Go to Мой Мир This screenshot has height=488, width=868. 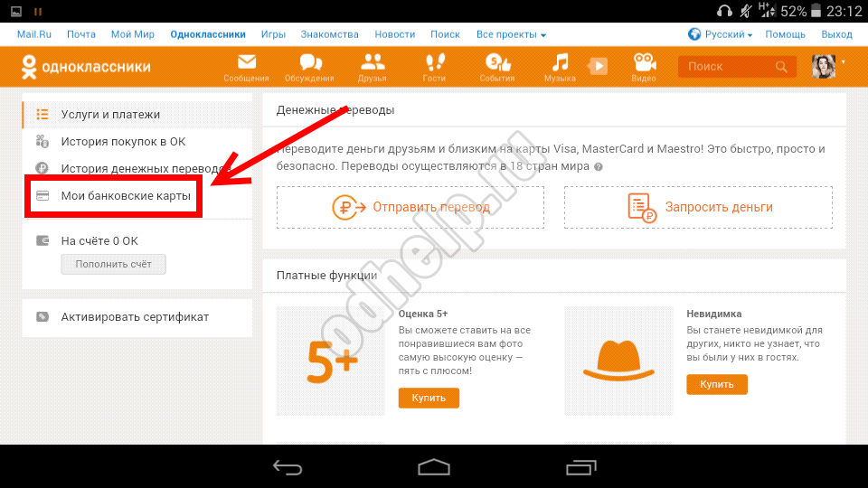click(132, 34)
